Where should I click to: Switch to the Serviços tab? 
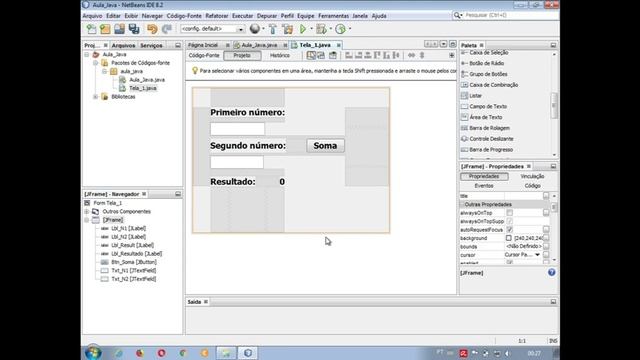click(151, 45)
